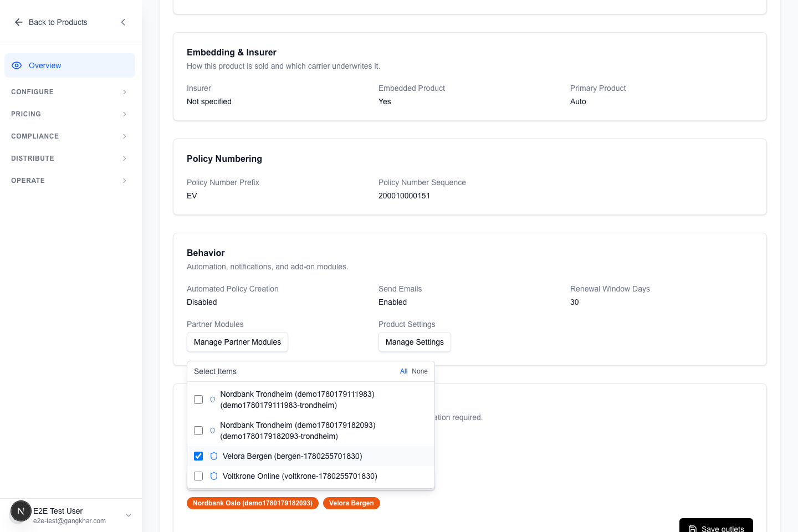Click the Velora Bergen orange tag

coord(351,503)
